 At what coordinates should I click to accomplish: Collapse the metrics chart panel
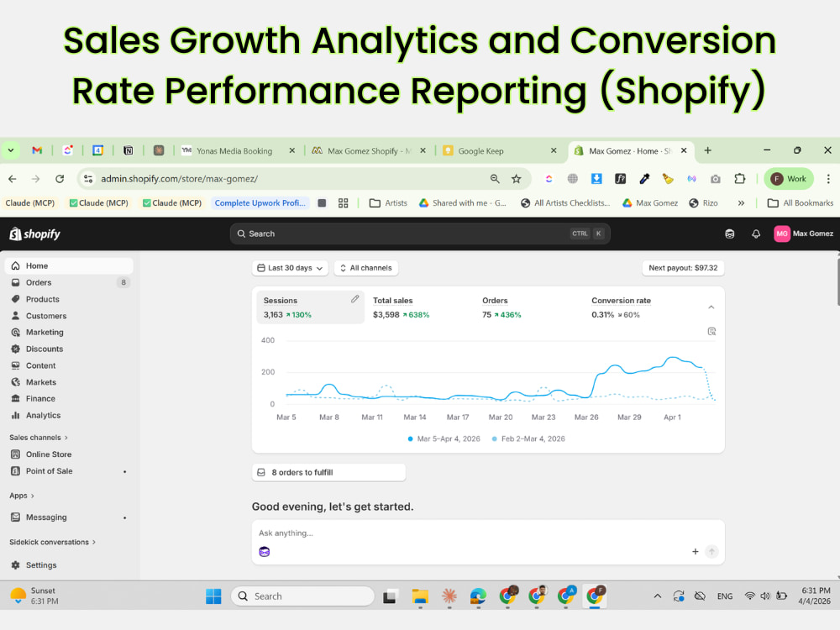coord(711,307)
